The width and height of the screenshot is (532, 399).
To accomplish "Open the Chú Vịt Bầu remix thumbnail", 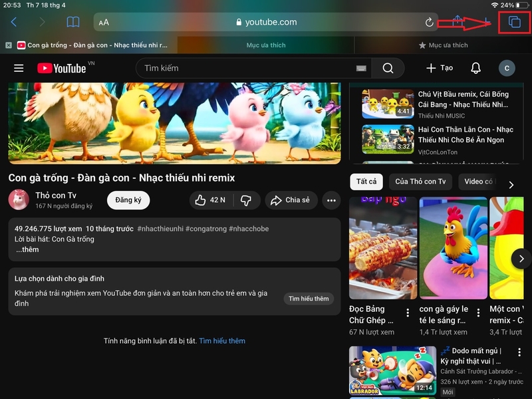I will [388, 104].
